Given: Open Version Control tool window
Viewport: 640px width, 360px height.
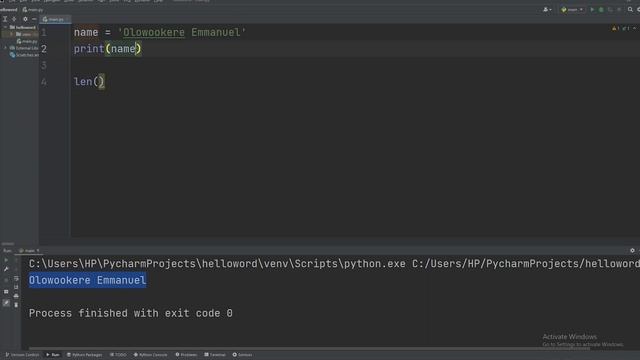Looking at the screenshot, I should click(x=22, y=355).
